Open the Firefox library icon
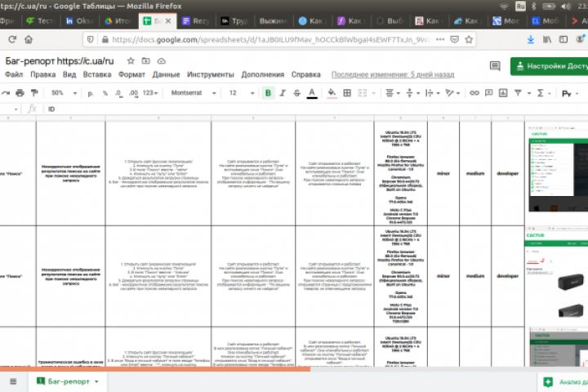588x392 pixels. coord(547,39)
